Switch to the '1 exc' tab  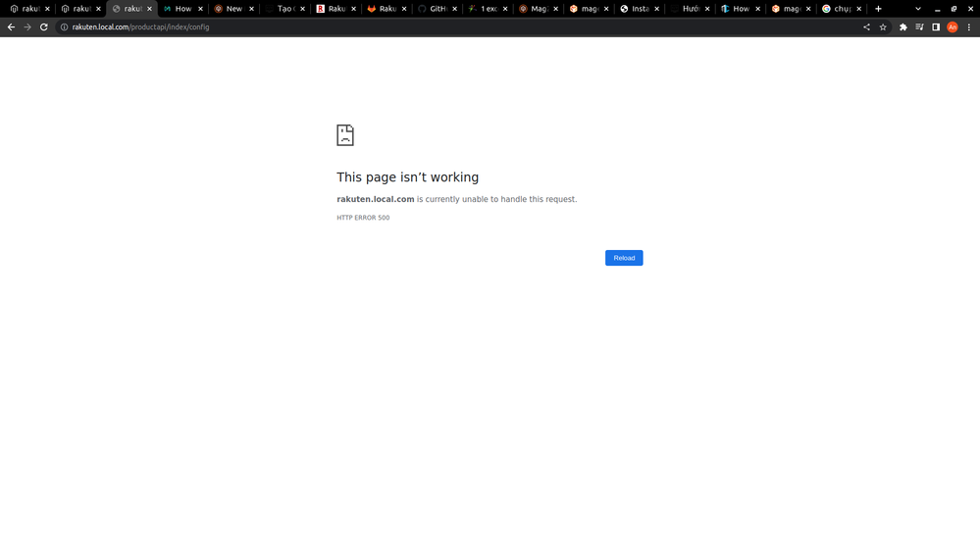pyautogui.click(x=489, y=9)
